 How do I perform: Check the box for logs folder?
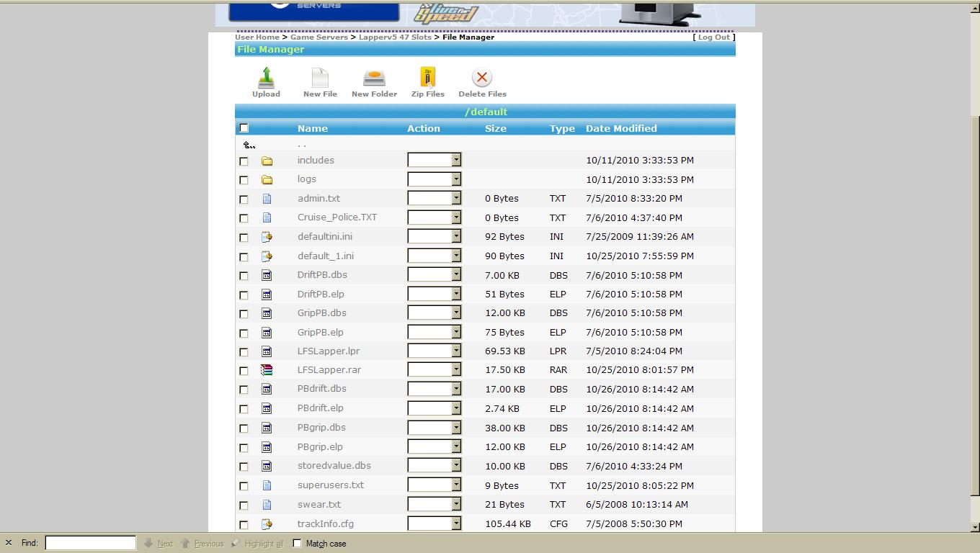coord(244,180)
